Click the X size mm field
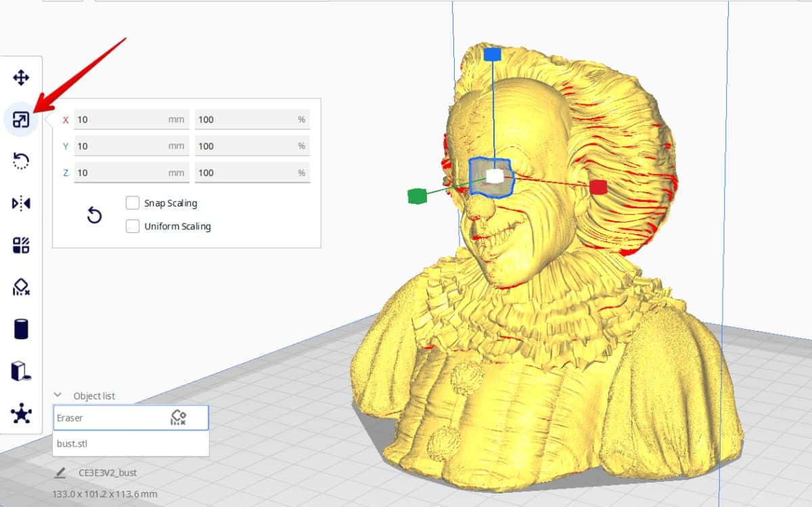Viewport: 812px width, 507px height. [131, 120]
